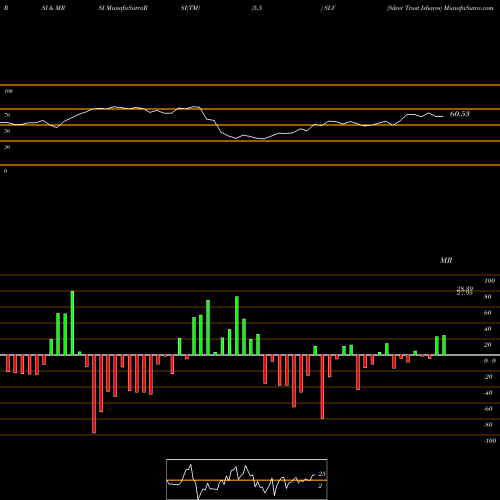Click the tallest green MR bar near 80
This screenshot has height=500, width=500.
point(72,323)
